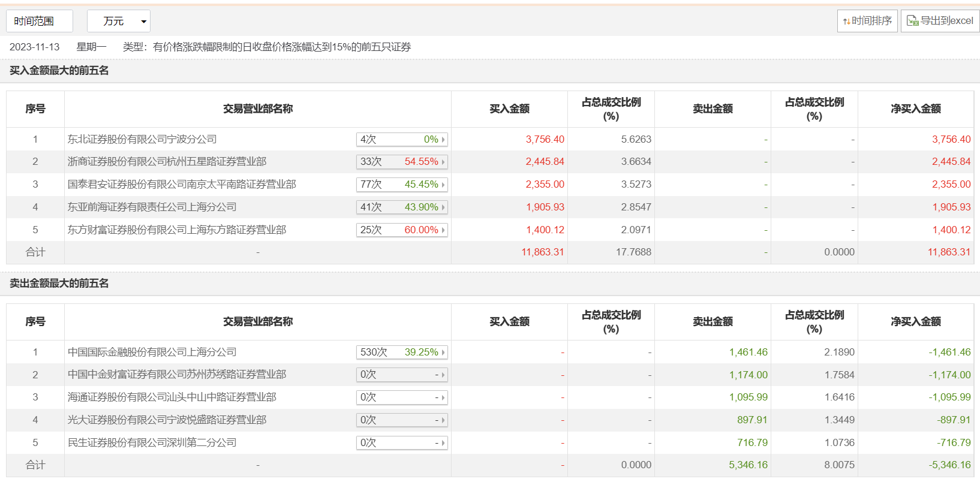Image resolution: width=980 pixels, height=482 pixels.
Task: Select total sell amount 5,346.16
Action: coord(748,465)
